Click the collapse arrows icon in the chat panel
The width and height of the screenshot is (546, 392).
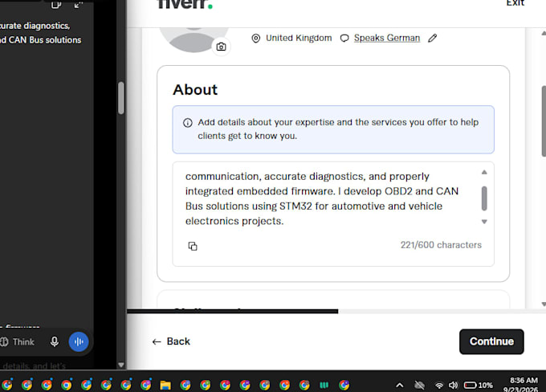[79, 5]
